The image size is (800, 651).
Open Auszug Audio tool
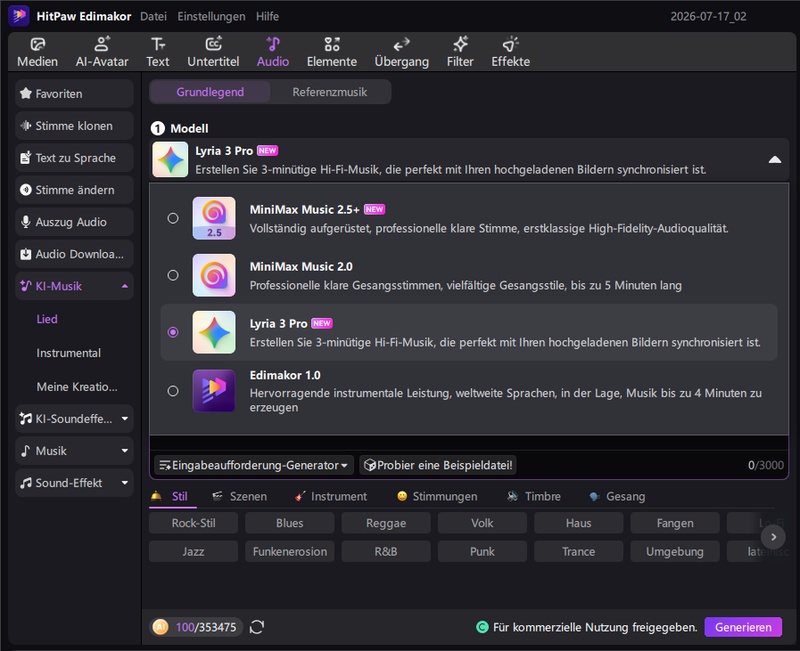click(x=74, y=222)
